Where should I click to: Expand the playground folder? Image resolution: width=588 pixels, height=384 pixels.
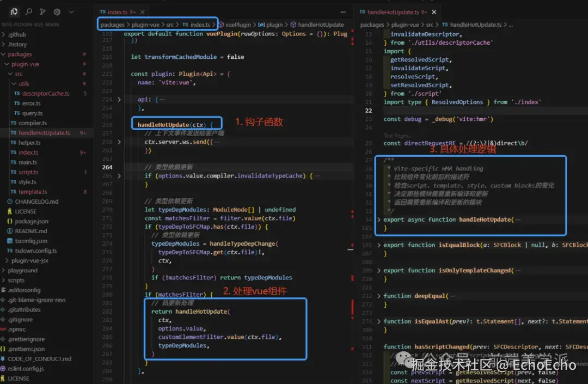point(22,270)
